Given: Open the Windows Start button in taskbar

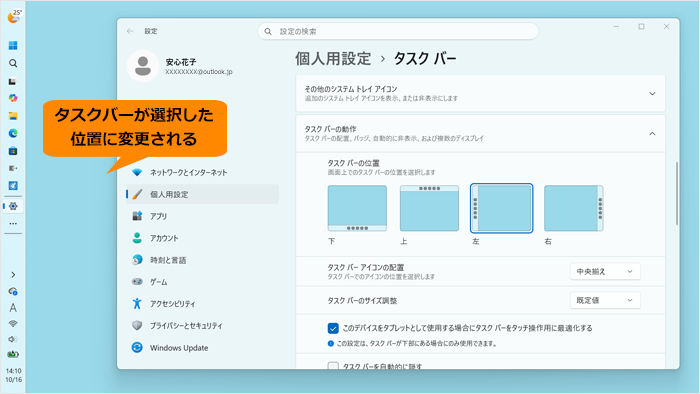Looking at the screenshot, I should tap(13, 46).
